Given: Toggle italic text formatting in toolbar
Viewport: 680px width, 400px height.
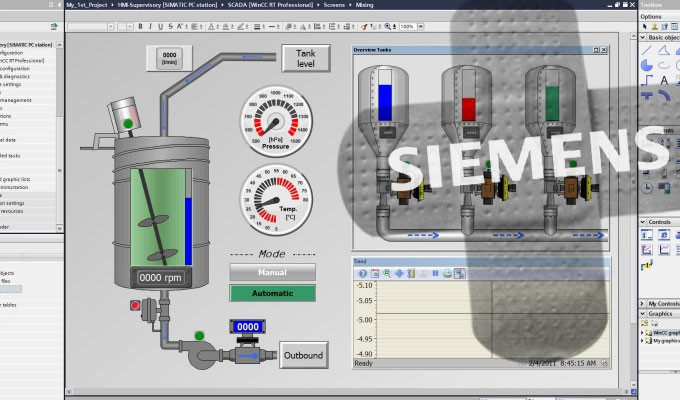Looking at the screenshot, I should (150, 26).
